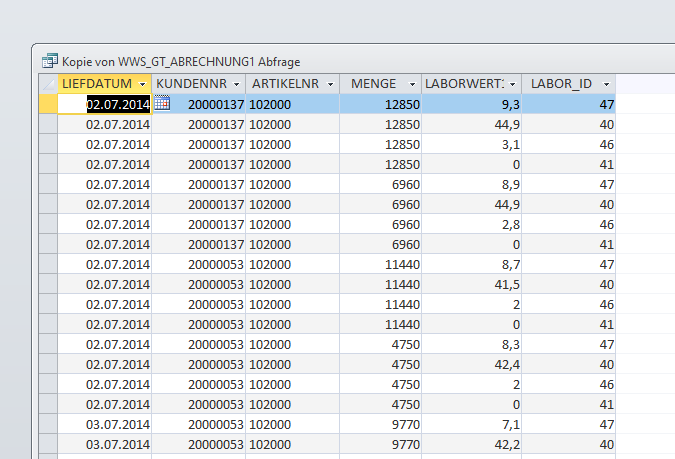Screen dimensions: 675x459
Task: Click the LABORWERT cell 8,9
Action: coord(471,184)
